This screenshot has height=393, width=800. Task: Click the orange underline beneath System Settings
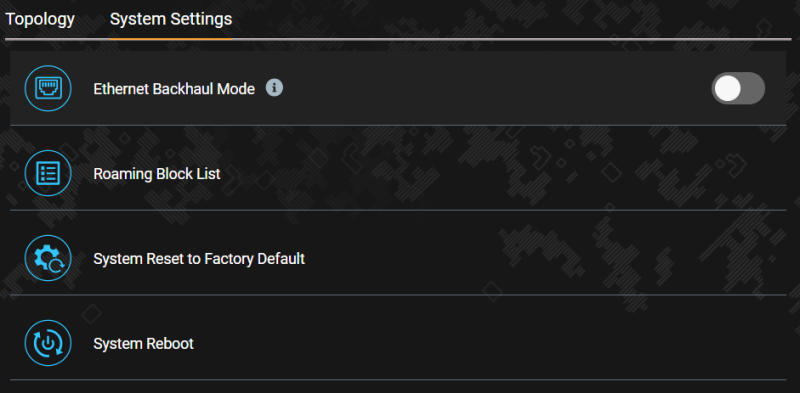coord(171,38)
